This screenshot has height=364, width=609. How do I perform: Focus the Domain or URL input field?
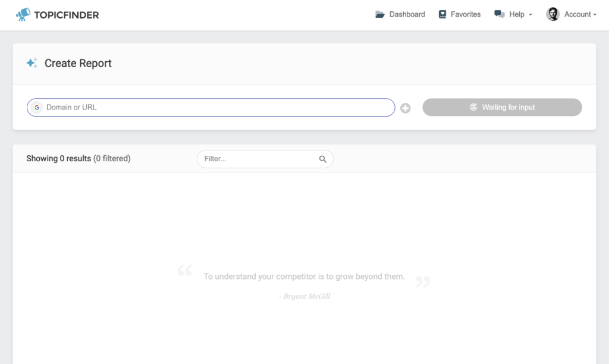tap(211, 107)
